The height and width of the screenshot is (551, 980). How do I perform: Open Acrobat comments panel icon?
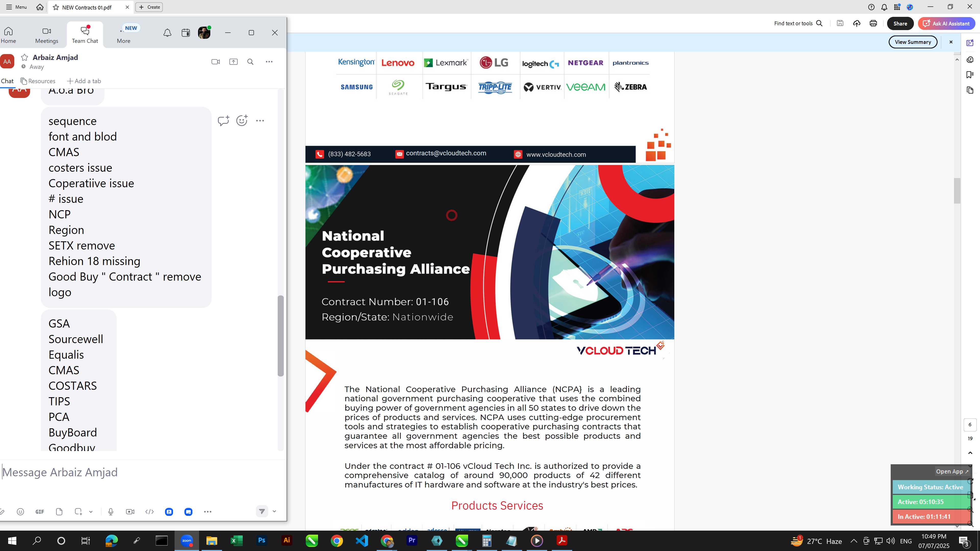(x=970, y=60)
